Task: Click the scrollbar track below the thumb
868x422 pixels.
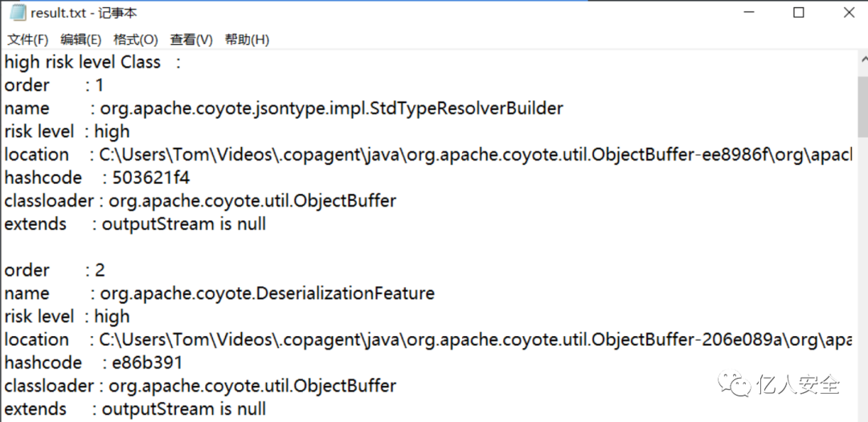Action: click(862, 277)
